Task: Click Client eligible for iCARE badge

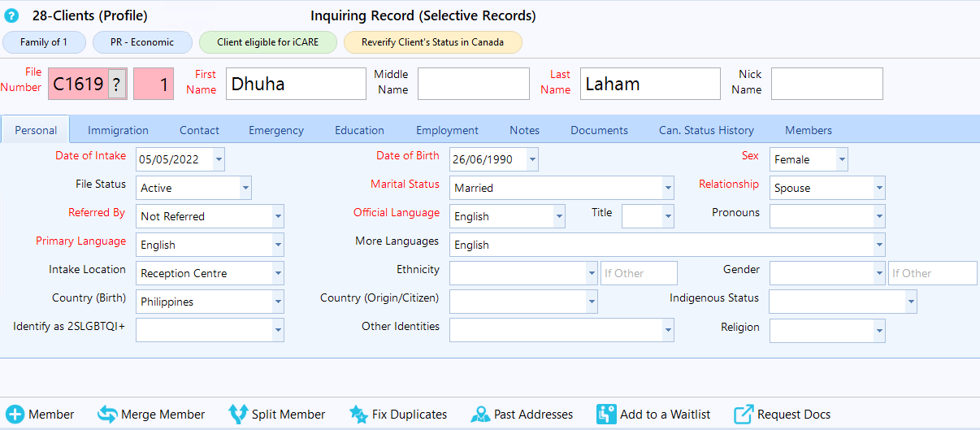Action: coord(267,42)
